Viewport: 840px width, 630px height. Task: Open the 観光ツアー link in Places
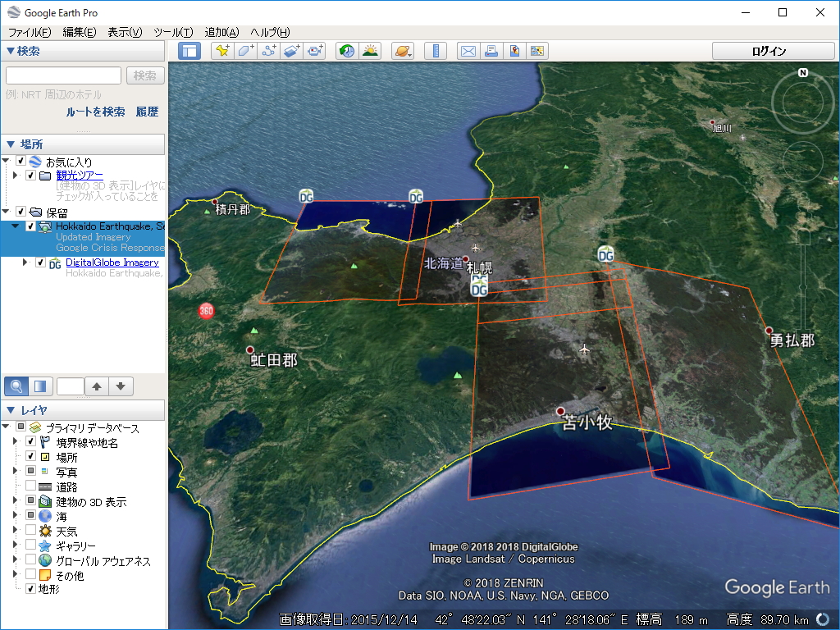(78, 174)
